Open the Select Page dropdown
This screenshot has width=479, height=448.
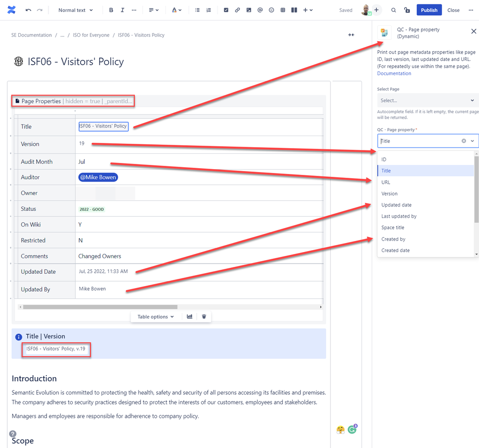tap(428, 101)
